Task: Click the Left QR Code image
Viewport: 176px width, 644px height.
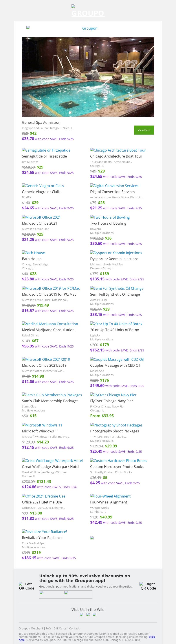Action: pyautogui.click(x=27, y=586)
